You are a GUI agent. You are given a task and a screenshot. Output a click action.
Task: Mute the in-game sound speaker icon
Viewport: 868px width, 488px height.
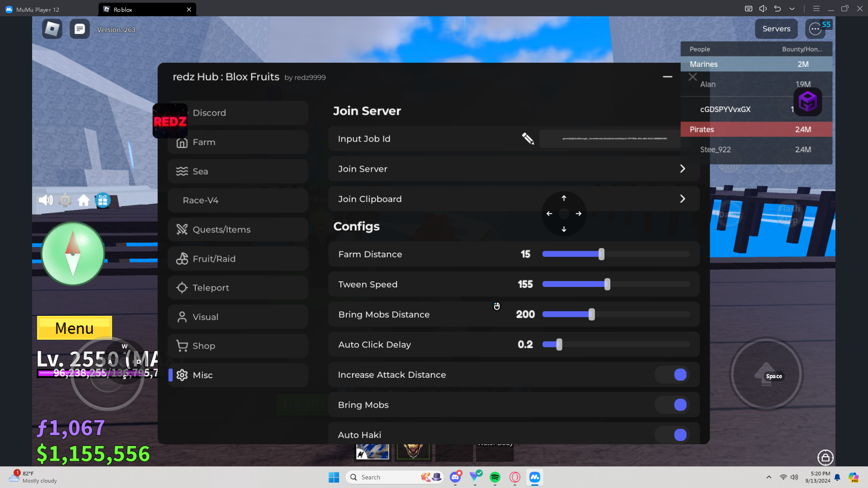46,200
